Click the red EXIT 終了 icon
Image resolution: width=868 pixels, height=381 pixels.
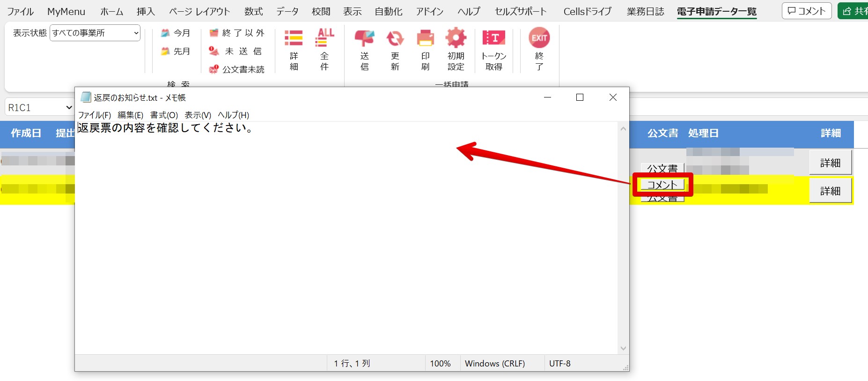pos(539,38)
